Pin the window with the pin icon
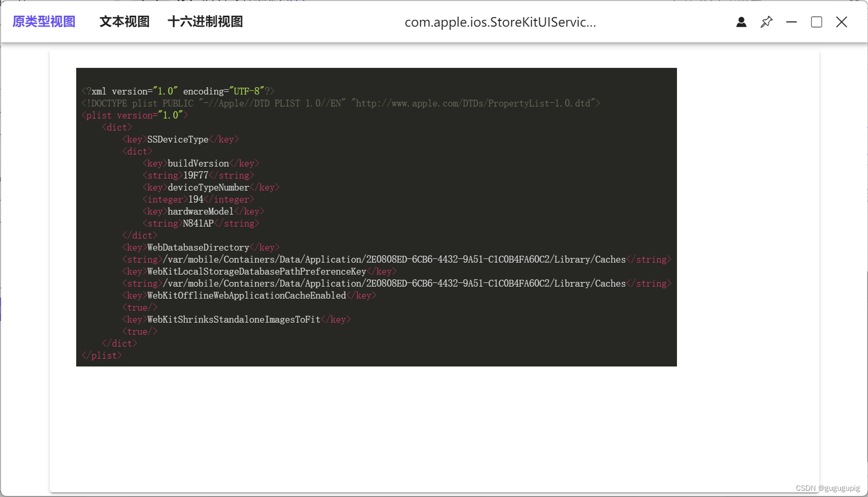This screenshot has height=497, width=868. click(766, 22)
